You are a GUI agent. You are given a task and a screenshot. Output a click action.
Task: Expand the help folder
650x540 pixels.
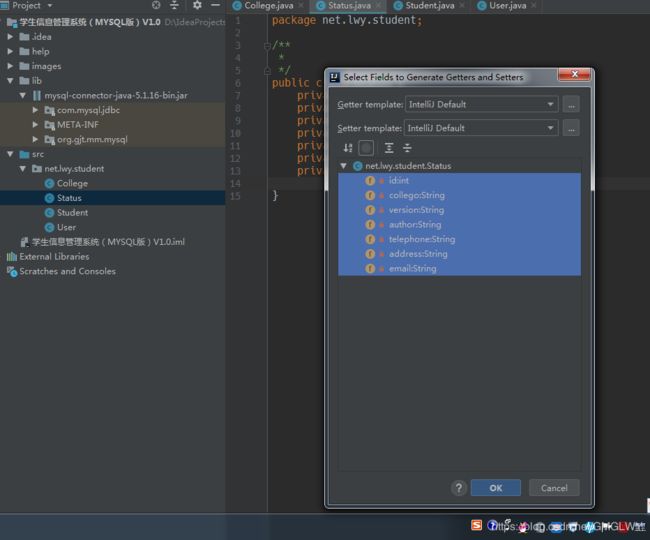point(10,51)
